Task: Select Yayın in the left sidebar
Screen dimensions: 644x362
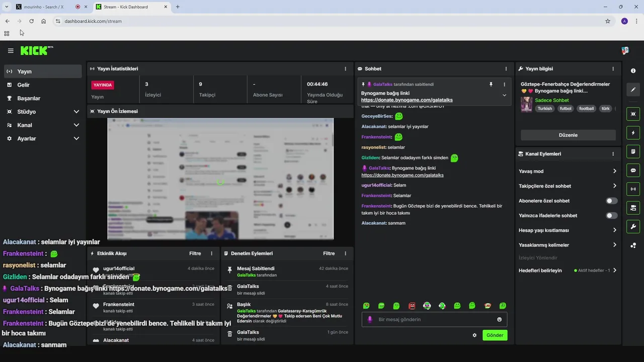Action: 43,71
